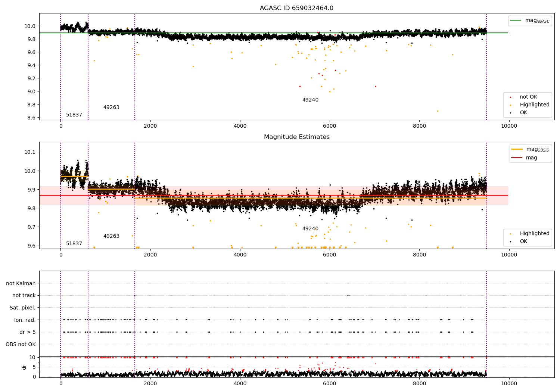This screenshot has height=392, width=560.
Task: Select 'Highlighted' legend entry in Magnitude Estimates plot
Action: pyautogui.click(x=535, y=234)
